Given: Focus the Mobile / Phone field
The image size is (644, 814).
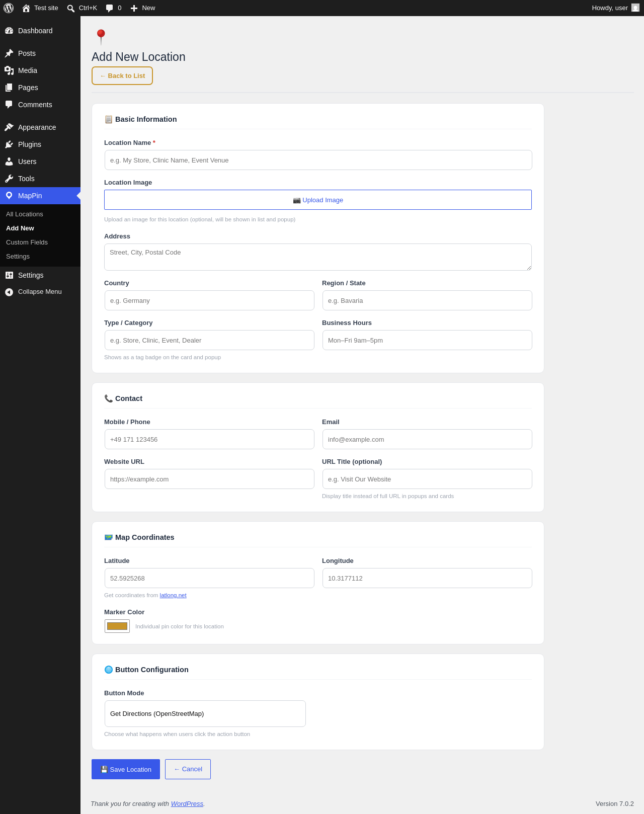Looking at the screenshot, I should pyautogui.click(x=209, y=439).
